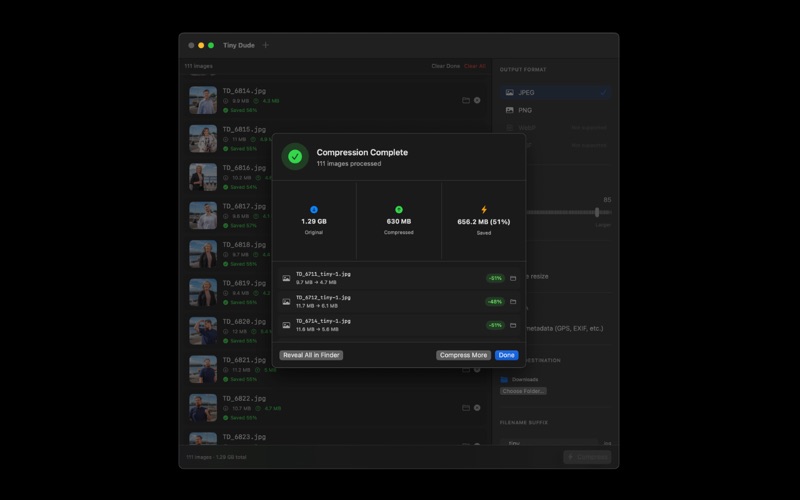The height and width of the screenshot is (500, 800).
Task: Open the TD_6817.jpg thumbnail
Action: pos(203,215)
